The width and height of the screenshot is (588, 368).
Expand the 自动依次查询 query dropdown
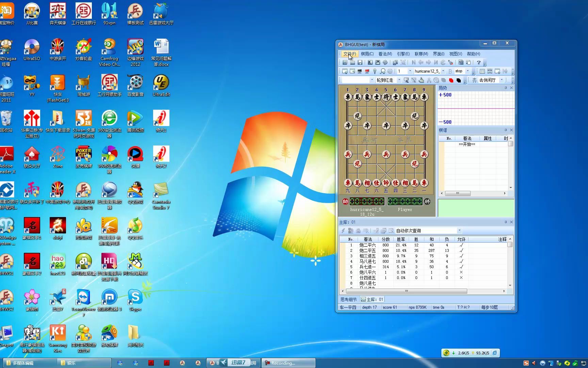[x=459, y=231]
